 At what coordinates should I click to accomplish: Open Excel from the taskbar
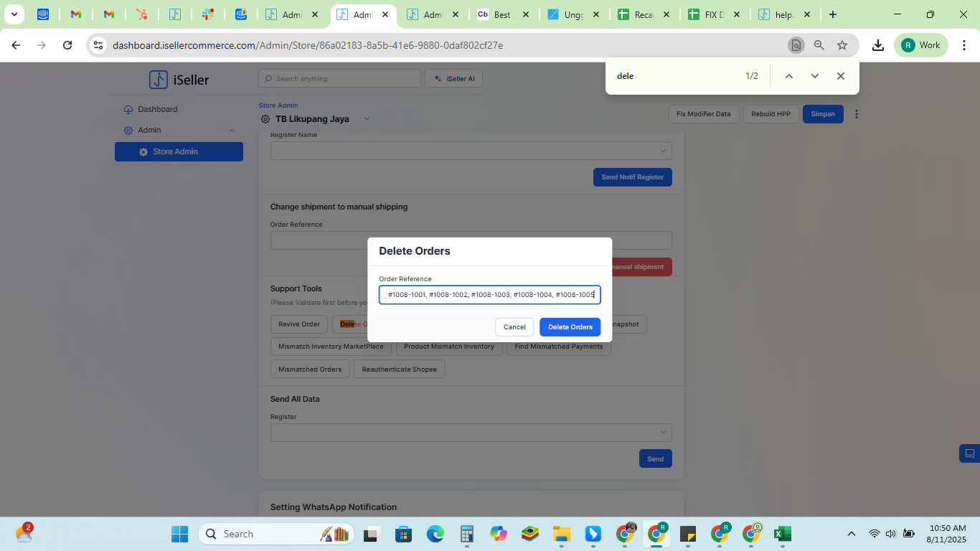click(x=782, y=534)
